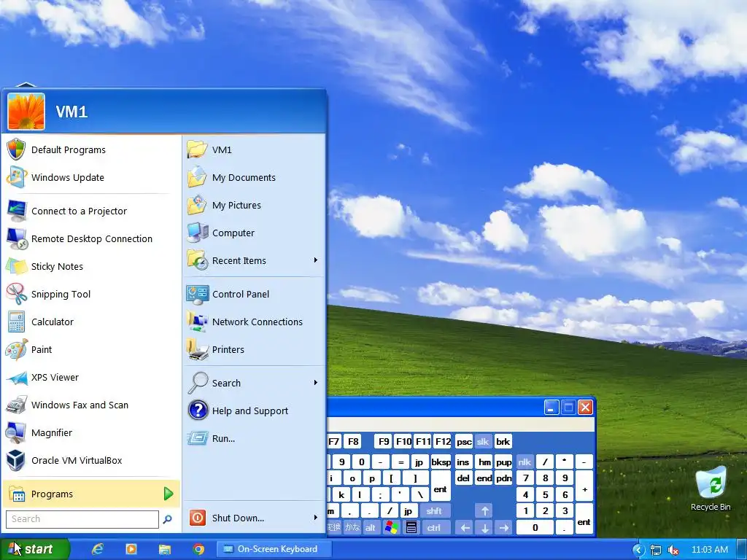The width and height of the screenshot is (747, 560).
Task: Toggle the shft key on the keyboard
Action: click(x=434, y=511)
